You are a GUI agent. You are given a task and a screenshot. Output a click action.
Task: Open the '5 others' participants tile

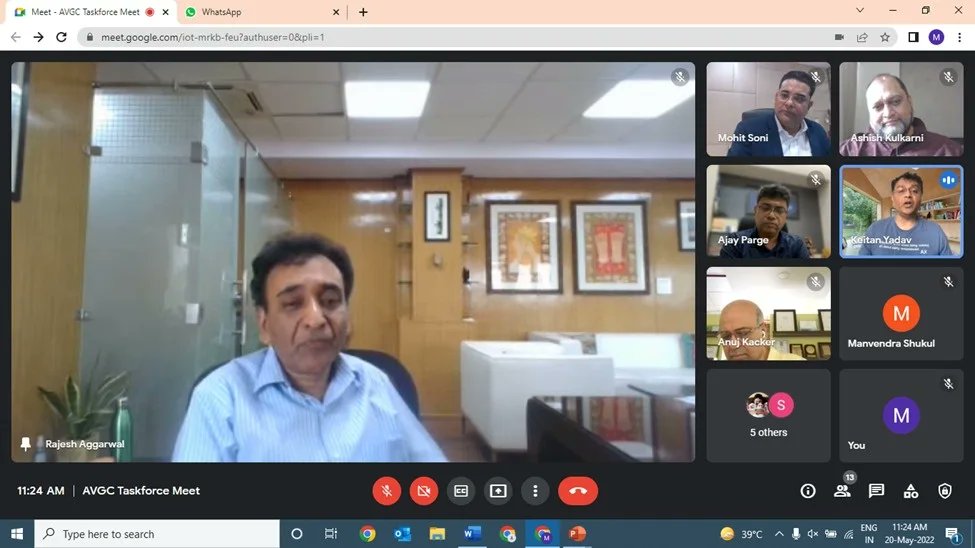click(769, 416)
